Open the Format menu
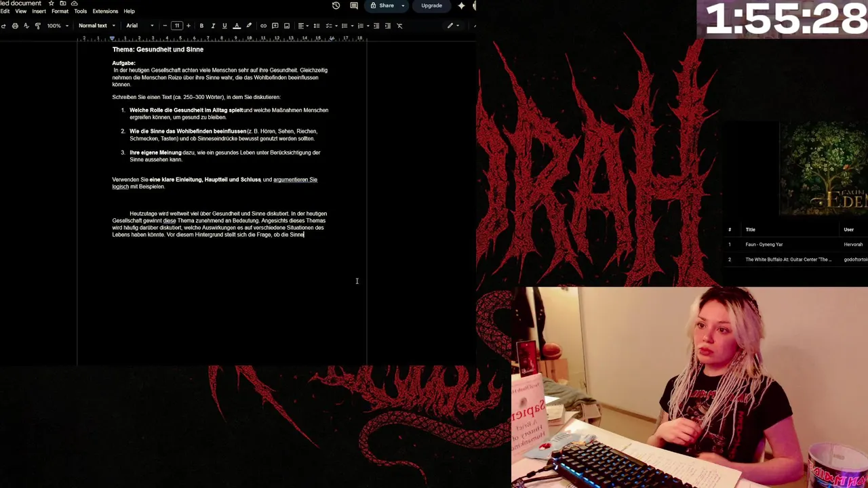Viewport: 868px width, 488px height. 60,12
